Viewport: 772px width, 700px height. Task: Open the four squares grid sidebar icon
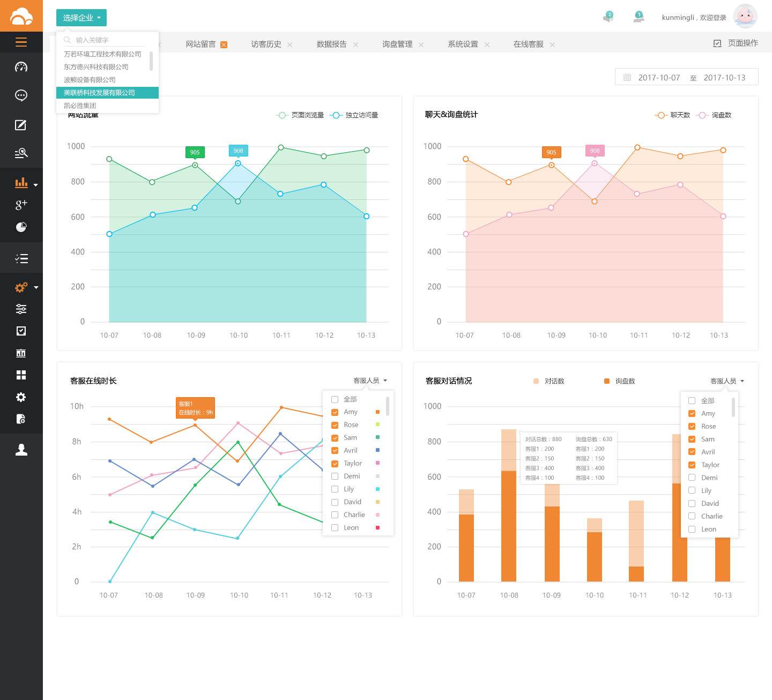tap(21, 375)
